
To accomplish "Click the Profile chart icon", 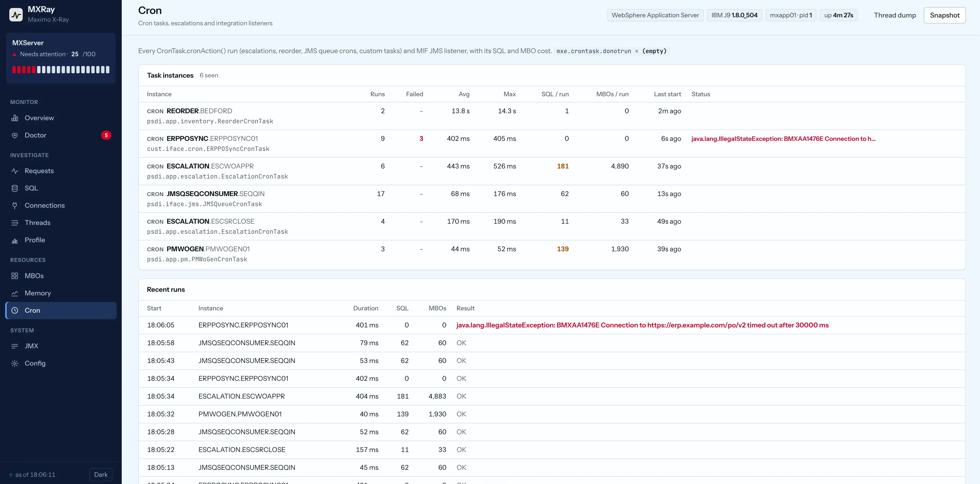I will 15,240.
